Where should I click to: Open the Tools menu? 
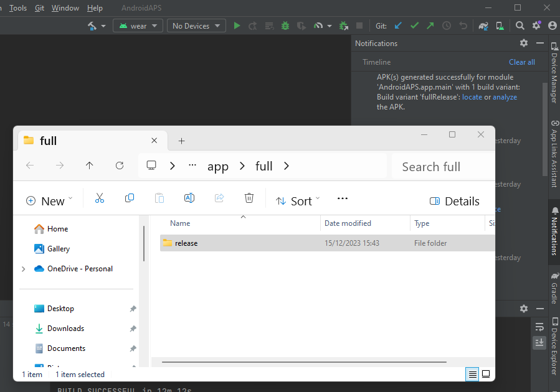click(x=18, y=8)
